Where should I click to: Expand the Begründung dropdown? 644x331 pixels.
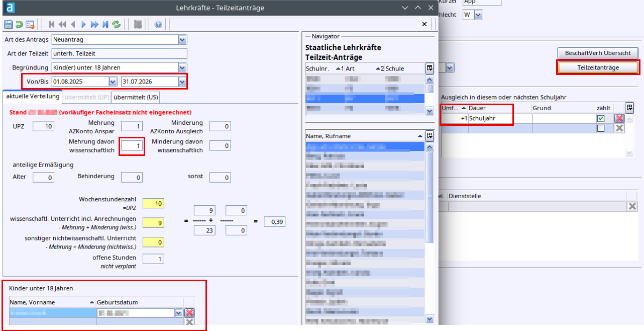coord(182,67)
